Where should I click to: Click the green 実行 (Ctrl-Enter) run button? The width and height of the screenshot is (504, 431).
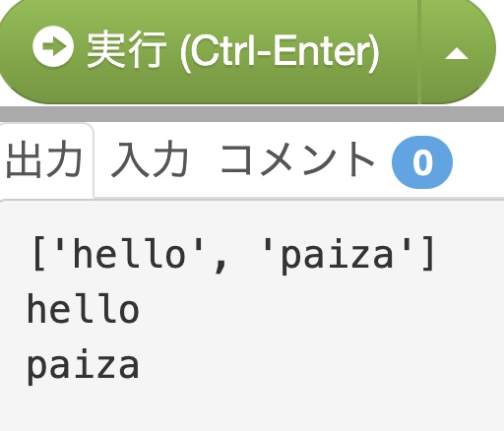pyautogui.click(x=210, y=51)
